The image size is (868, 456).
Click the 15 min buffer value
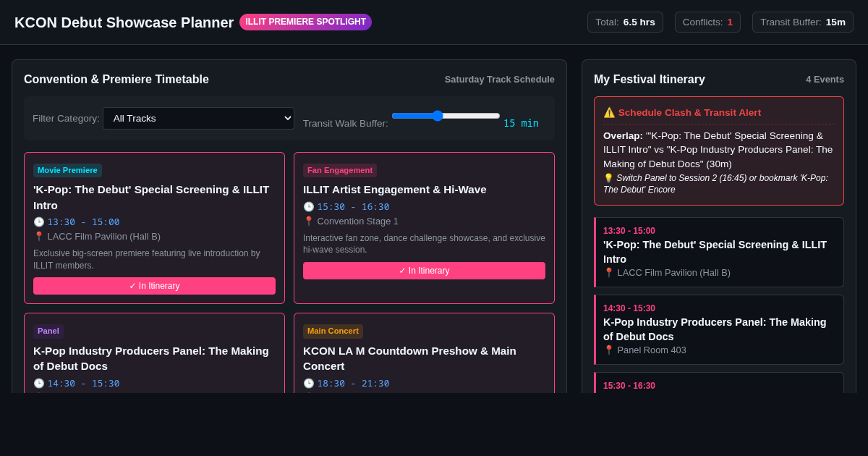[521, 124]
